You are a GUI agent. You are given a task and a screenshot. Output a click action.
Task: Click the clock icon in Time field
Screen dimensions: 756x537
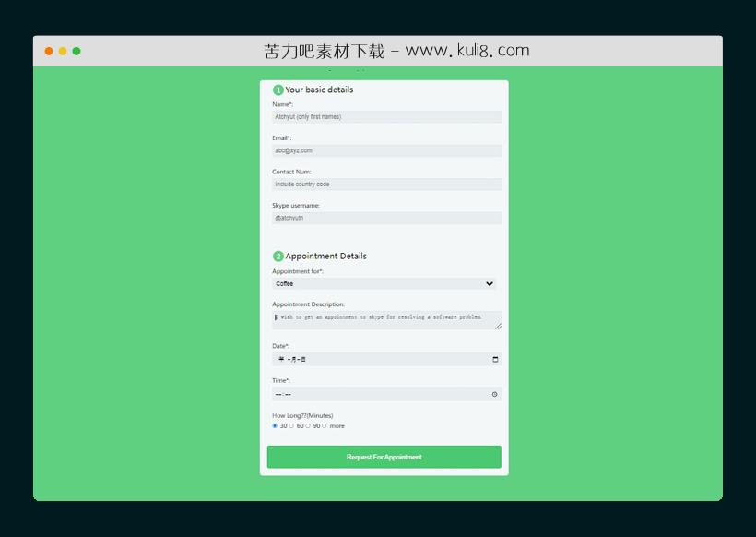(x=495, y=394)
